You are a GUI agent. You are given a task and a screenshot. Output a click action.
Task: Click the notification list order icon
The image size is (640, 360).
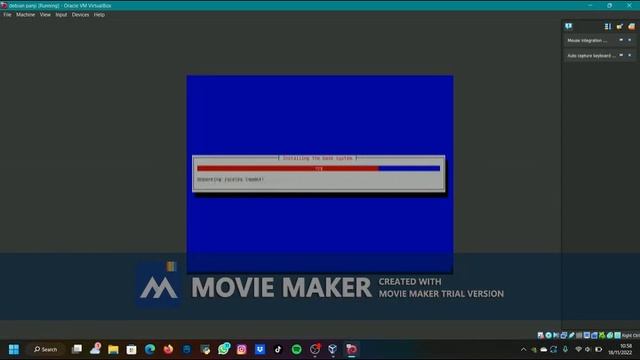tap(608, 27)
